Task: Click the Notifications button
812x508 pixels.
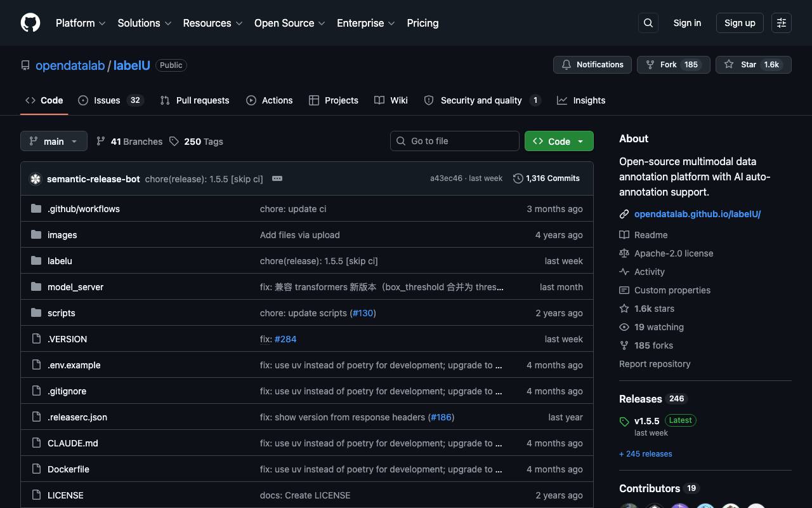Action: coord(593,65)
